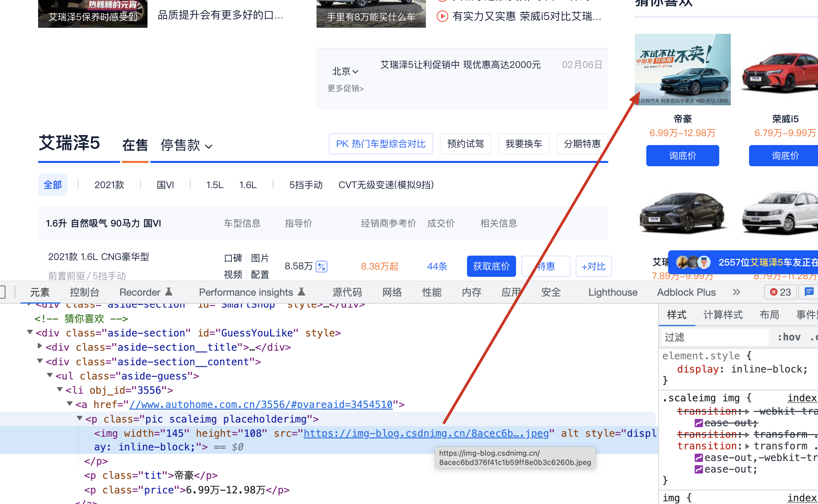The height and width of the screenshot is (504, 818).
Task: Click the calculator icon beside 8.58万
Action: click(321, 266)
